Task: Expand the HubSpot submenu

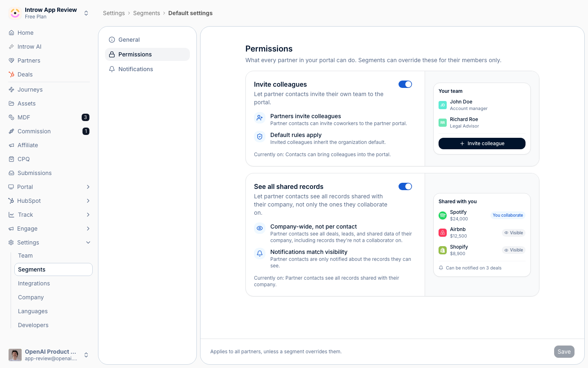Action: (x=88, y=201)
